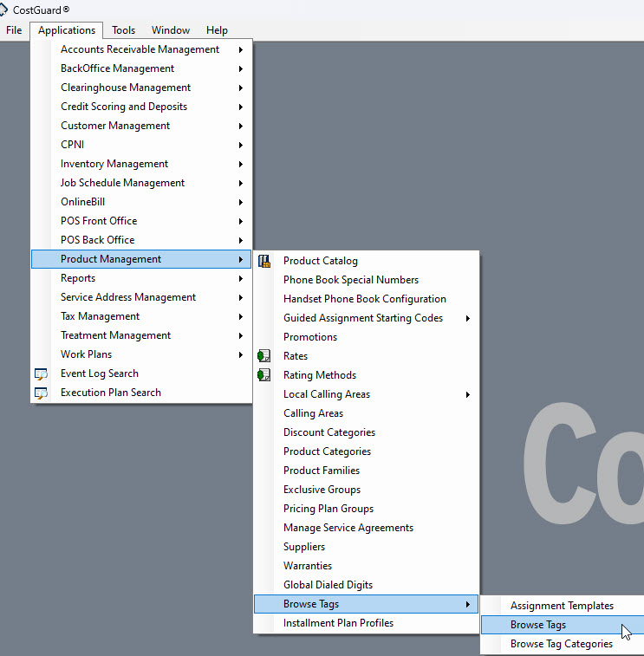Expand Clearinghouse Management submenu
This screenshot has height=656, width=644.
click(x=141, y=88)
